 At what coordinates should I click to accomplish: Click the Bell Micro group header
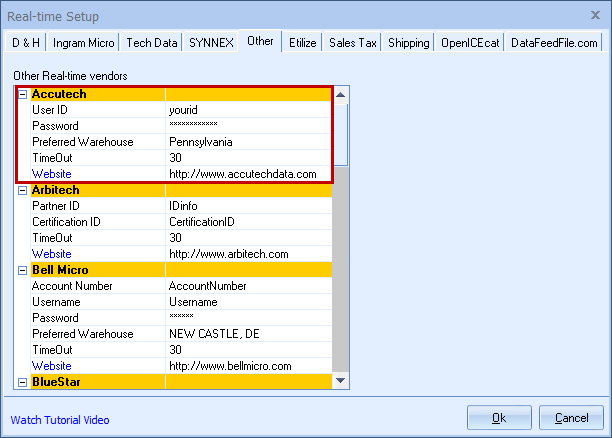[181, 270]
